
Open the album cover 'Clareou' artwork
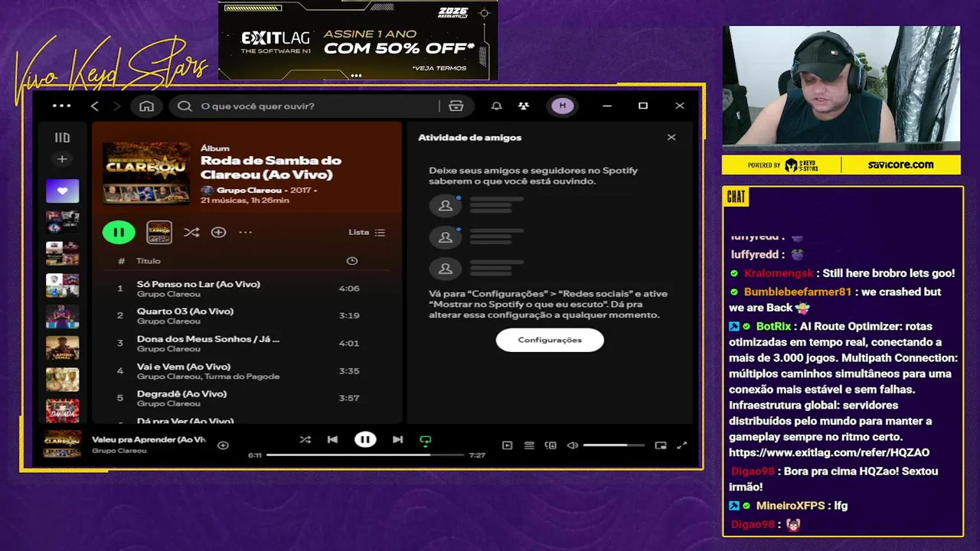[146, 173]
